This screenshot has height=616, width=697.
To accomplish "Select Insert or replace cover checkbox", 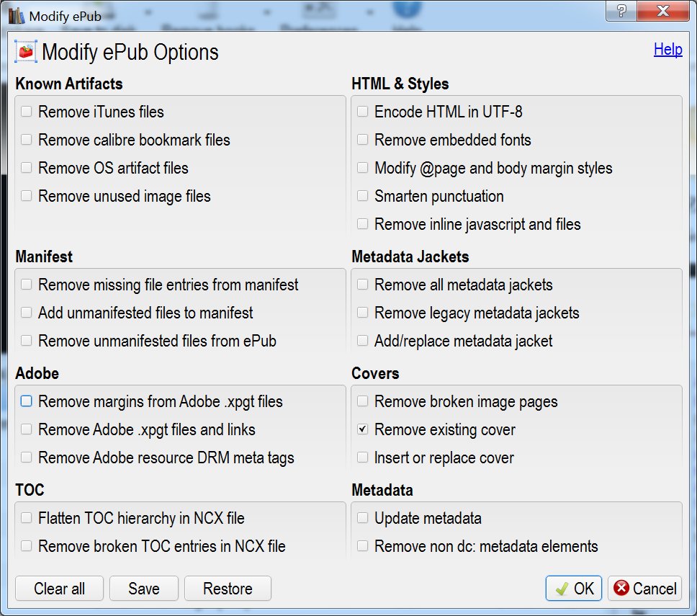I will pos(363,457).
